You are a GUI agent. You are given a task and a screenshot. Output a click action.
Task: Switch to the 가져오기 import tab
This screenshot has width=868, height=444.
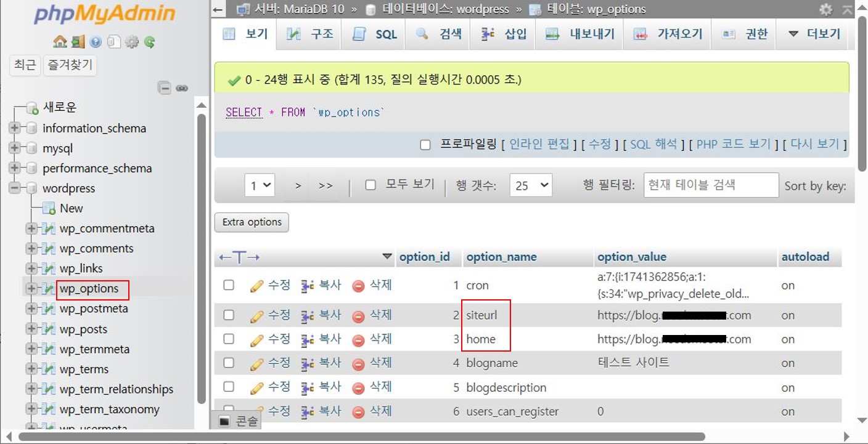coord(668,34)
